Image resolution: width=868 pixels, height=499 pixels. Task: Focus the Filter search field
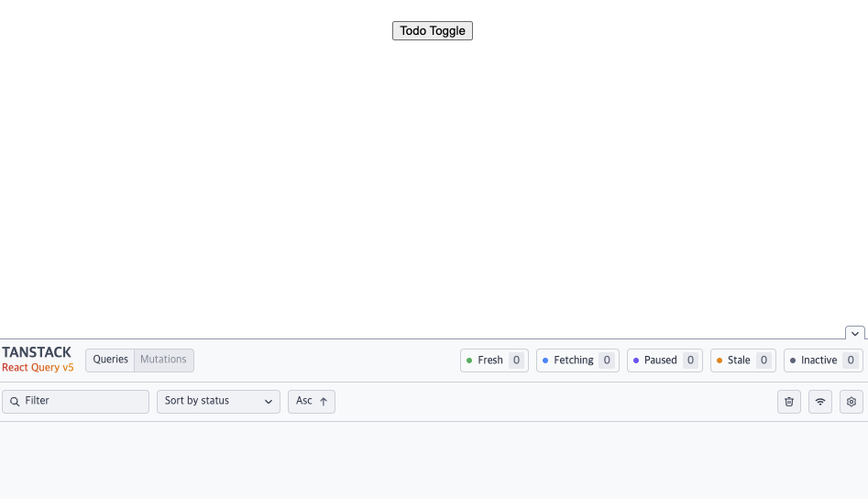pos(75,402)
